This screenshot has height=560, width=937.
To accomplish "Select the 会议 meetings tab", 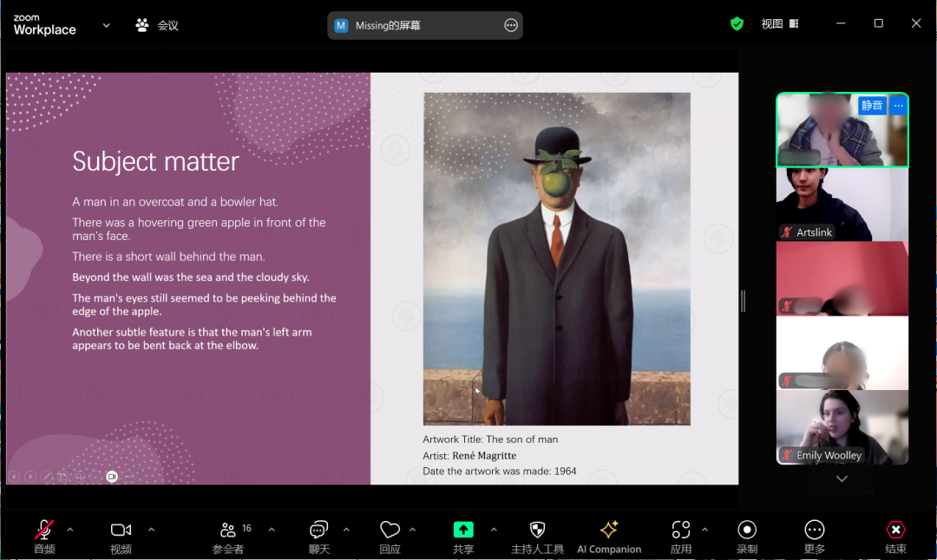I will [157, 25].
